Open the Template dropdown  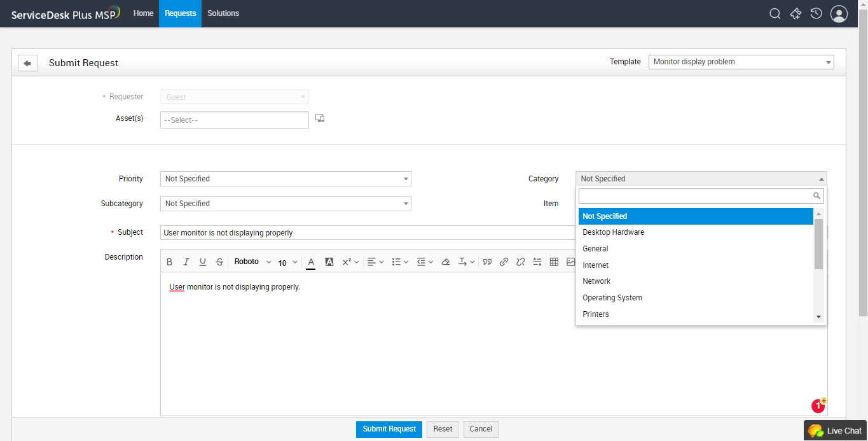(x=741, y=62)
